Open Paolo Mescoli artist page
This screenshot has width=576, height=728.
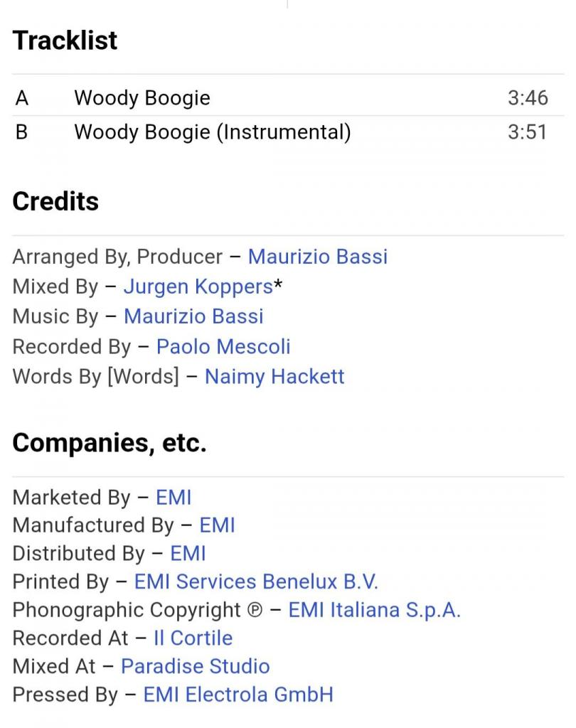tap(223, 346)
